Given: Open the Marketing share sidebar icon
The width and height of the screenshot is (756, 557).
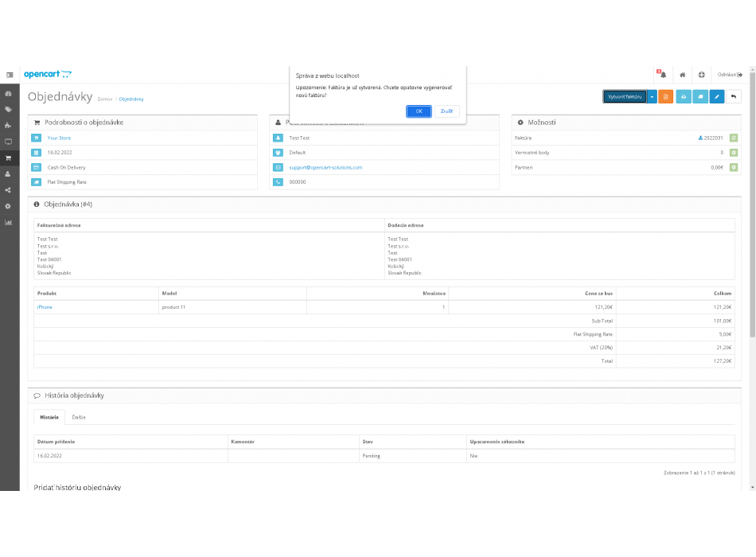Looking at the screenshot, I should tap(8, 190).
